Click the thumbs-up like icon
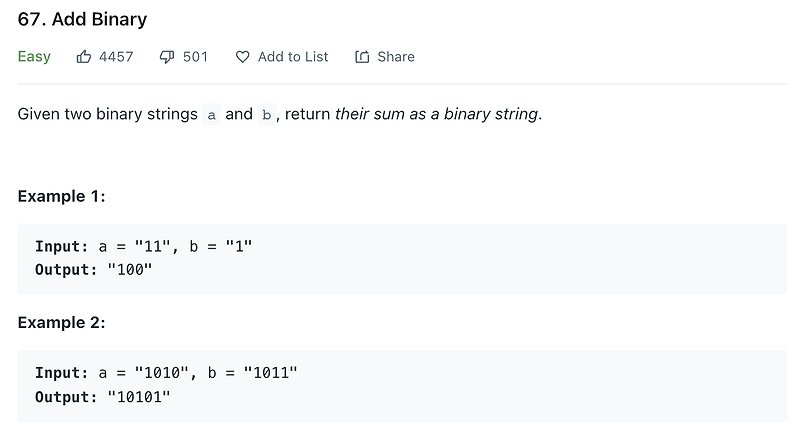 point(84,57)
